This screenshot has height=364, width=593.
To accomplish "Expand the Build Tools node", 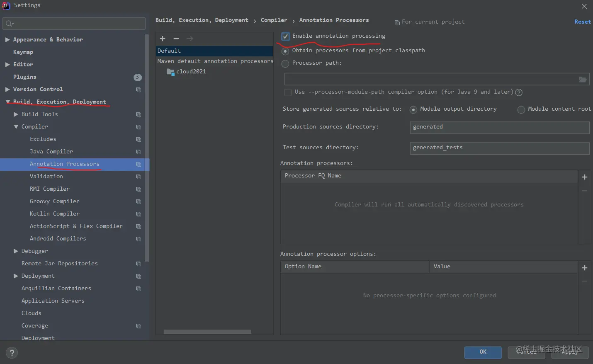I will pos(16,114).
